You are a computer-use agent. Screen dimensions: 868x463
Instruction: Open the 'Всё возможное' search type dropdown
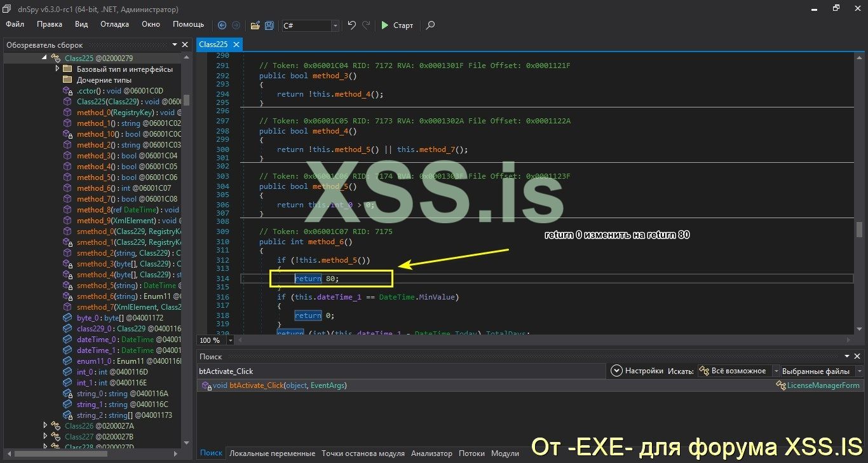coord(775,371)
